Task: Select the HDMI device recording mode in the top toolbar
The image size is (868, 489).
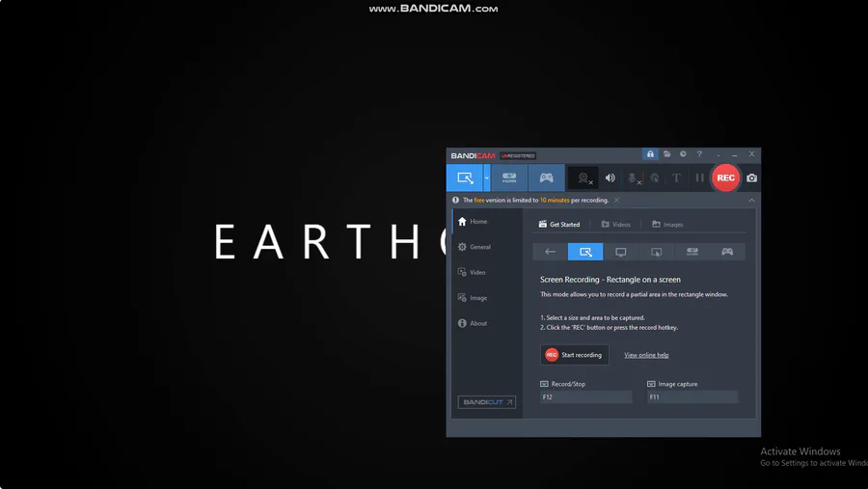Action: pyautogui.click(x=509, y=177)
